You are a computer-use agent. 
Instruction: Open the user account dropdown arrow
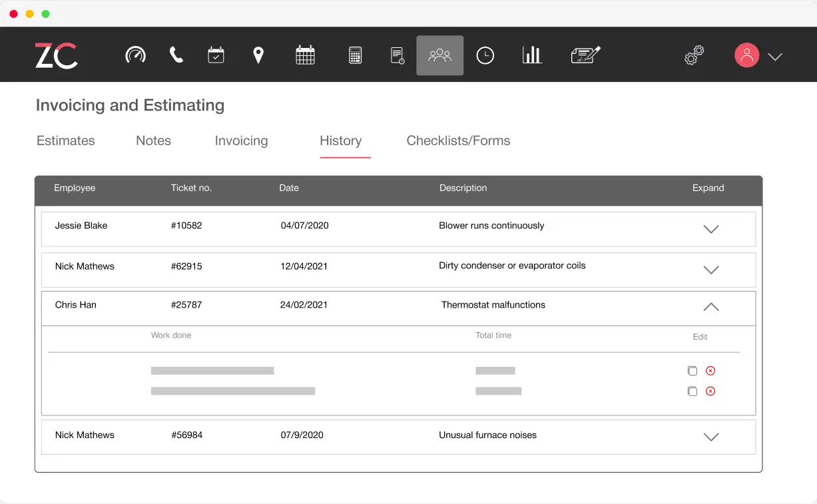[775, 57]
